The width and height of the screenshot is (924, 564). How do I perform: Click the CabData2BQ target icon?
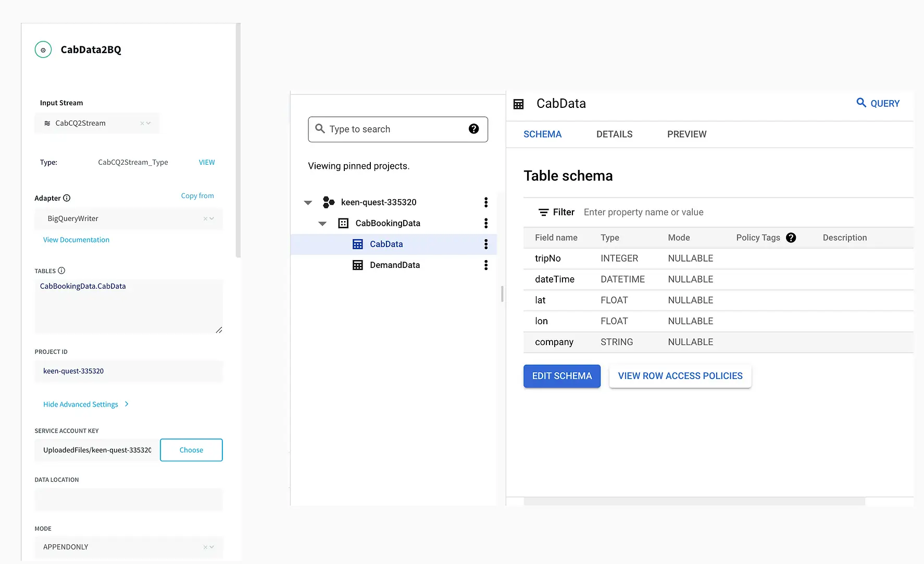pyautogui.click(x=43, y=50)
